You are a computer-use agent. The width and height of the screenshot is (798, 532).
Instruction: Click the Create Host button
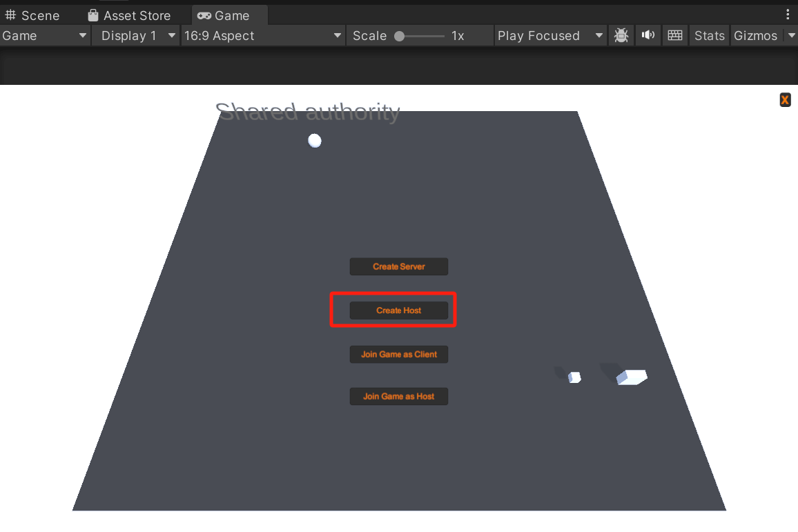(x=399, y=311)
